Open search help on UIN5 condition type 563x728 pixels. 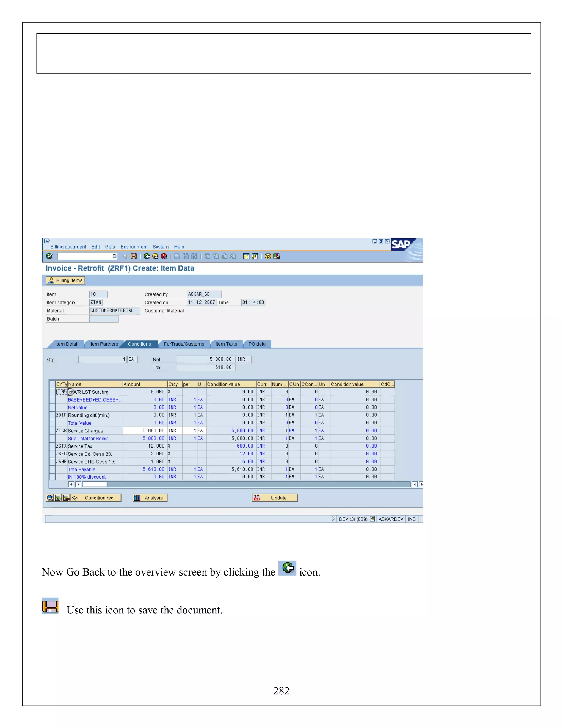coord(71,392)
